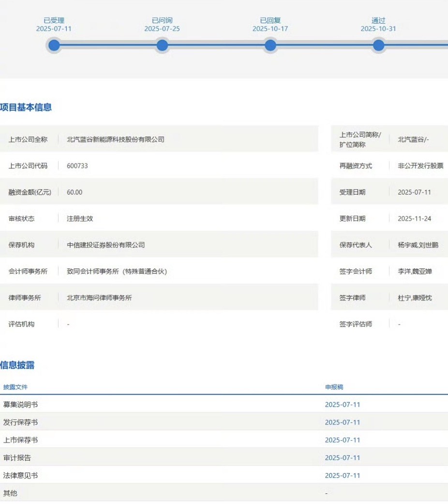The image size is (448, 504).
Task: Click the 已问询 timeline node
Action: pos(162,45)
